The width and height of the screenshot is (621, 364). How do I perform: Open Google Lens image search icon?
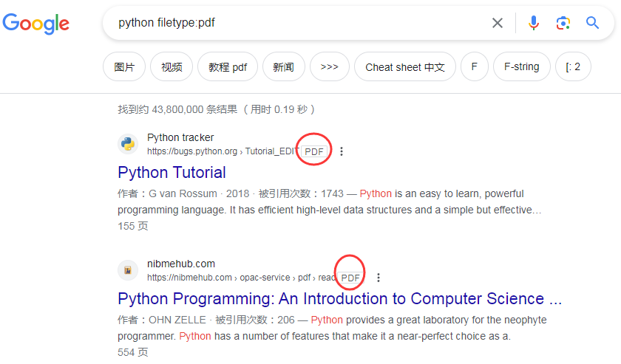[563, 23]
